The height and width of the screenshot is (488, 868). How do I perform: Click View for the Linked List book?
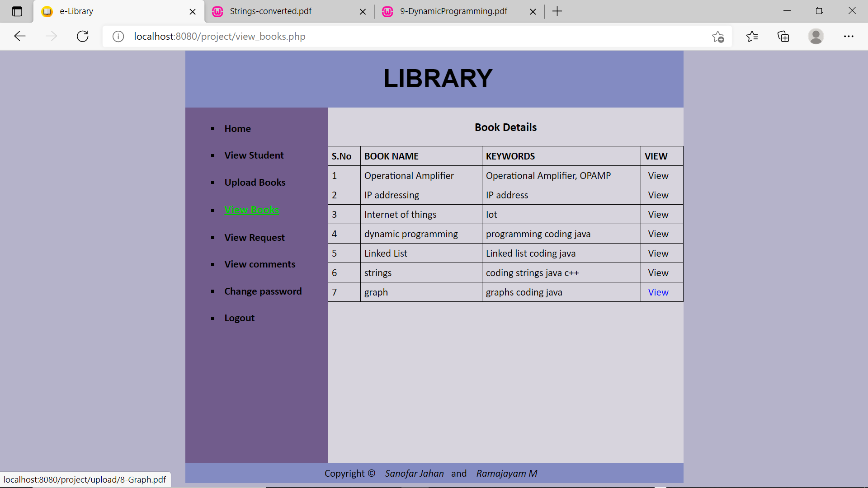click(658, 253)
